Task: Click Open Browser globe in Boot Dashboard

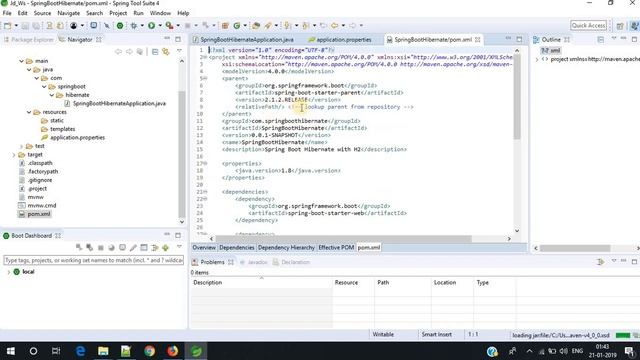Action: [x=111, y=247]
